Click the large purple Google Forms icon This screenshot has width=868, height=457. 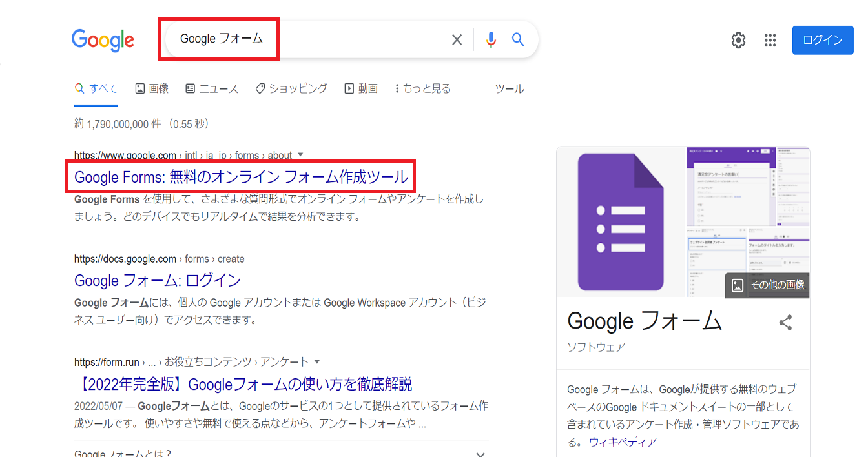pyautogui.click(x=621, y=221)
